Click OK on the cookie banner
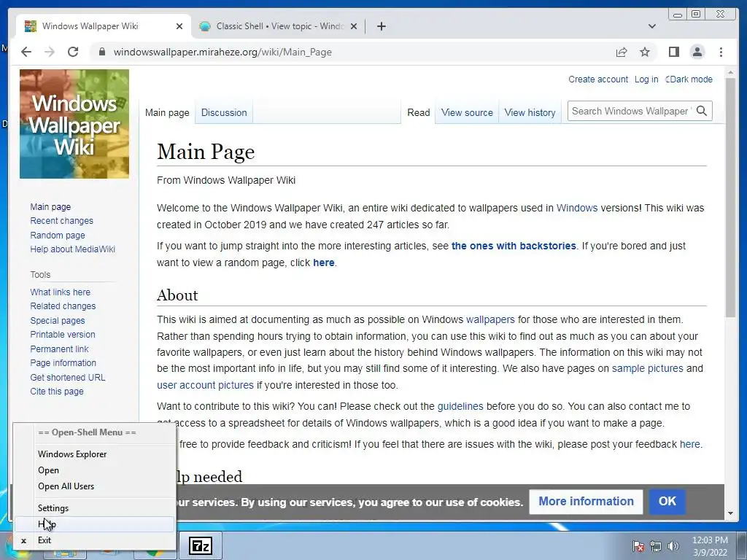747x560 pixels. tap(667, 502)
